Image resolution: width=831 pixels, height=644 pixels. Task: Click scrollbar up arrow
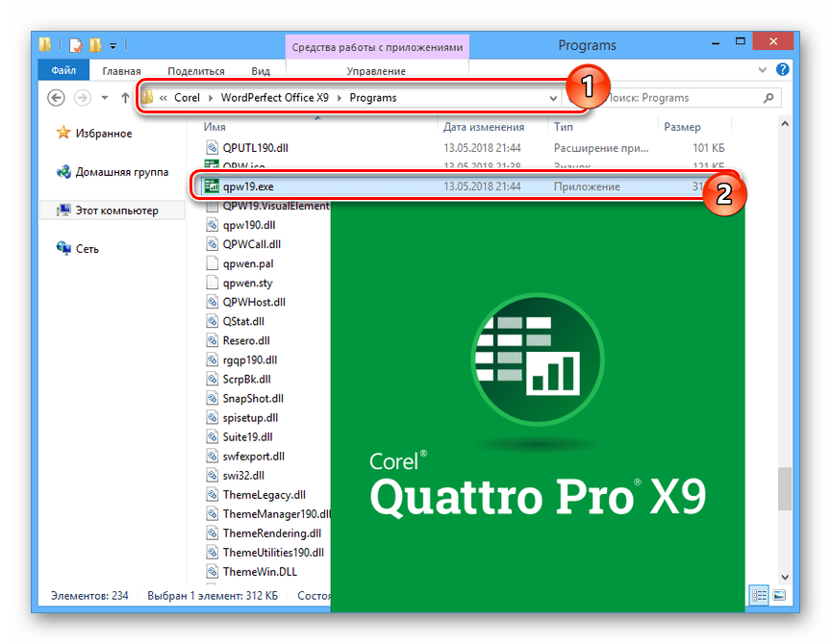click(785, 124)
